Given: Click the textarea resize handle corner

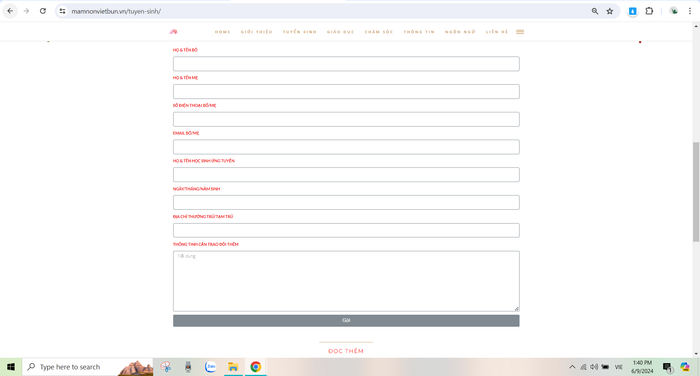Looking at the screenshot, I should pos(517,309).
